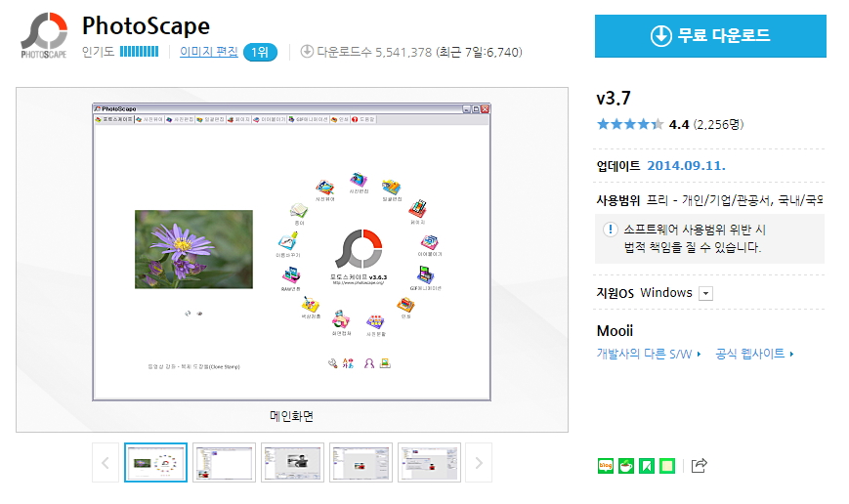
Task: Select the third screenshot thumbnail
Action: coord(292,462)
